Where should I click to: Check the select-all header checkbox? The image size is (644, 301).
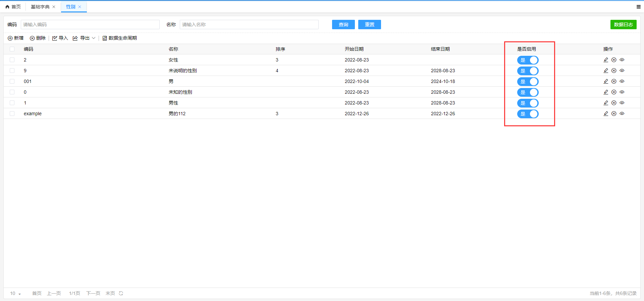[12, 49]
